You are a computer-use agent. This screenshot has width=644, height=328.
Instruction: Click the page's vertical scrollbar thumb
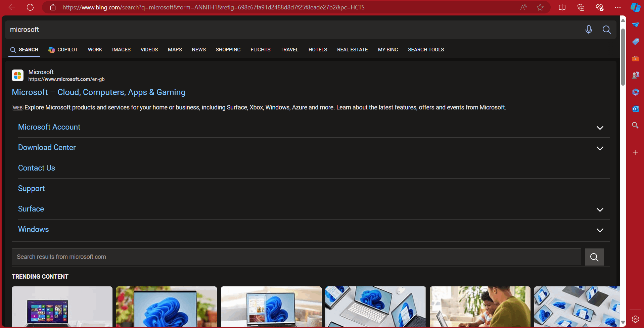tap(623, 56)
